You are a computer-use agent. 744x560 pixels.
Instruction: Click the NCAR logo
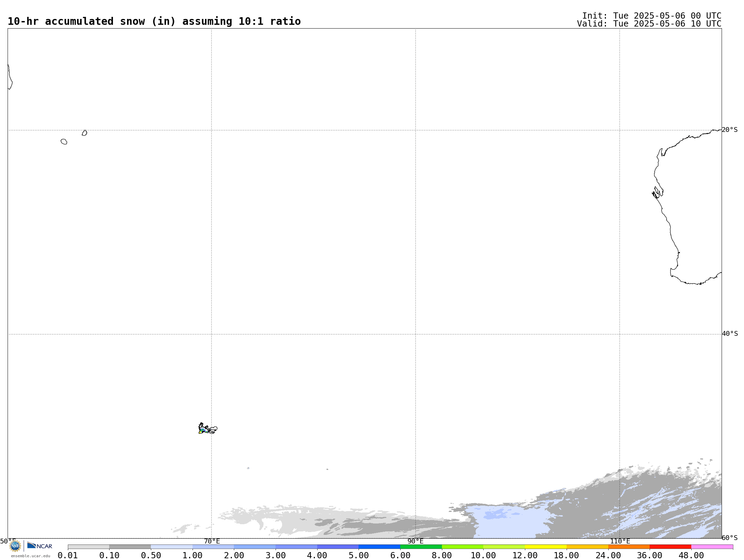tap(40, 546)
